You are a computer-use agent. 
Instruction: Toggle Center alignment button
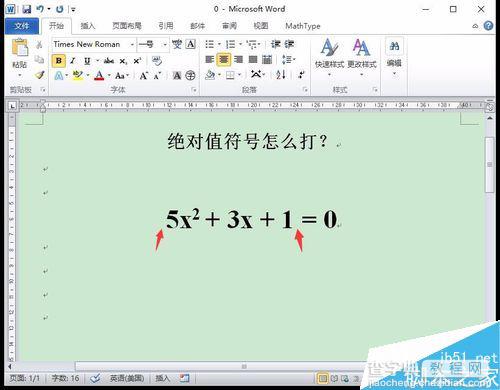coord(224,60)
